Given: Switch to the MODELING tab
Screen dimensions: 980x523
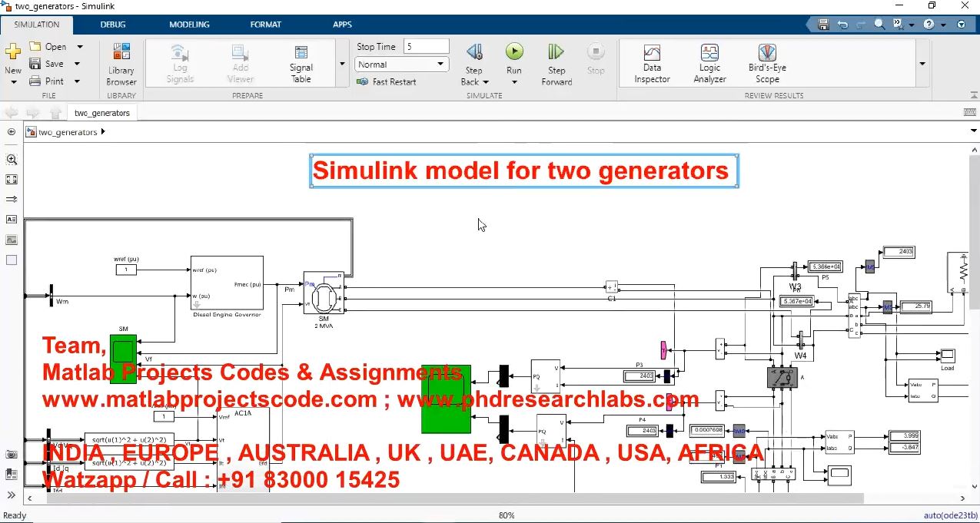Looking at the screenshot, I should [189, 25].
